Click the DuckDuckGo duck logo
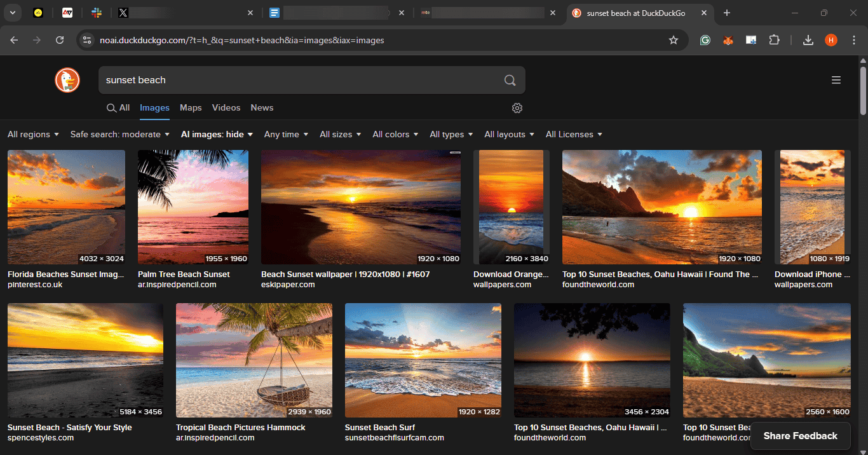This screenshot has width=868, height=455. click(x=67, y=80)
